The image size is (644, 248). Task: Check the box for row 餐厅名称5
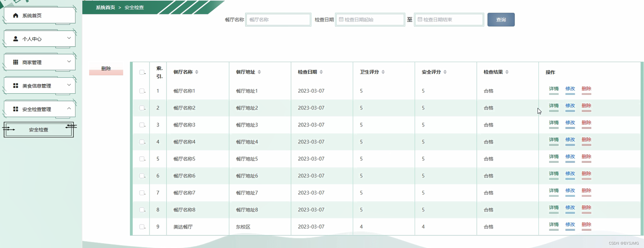click(x=142, y=159)
